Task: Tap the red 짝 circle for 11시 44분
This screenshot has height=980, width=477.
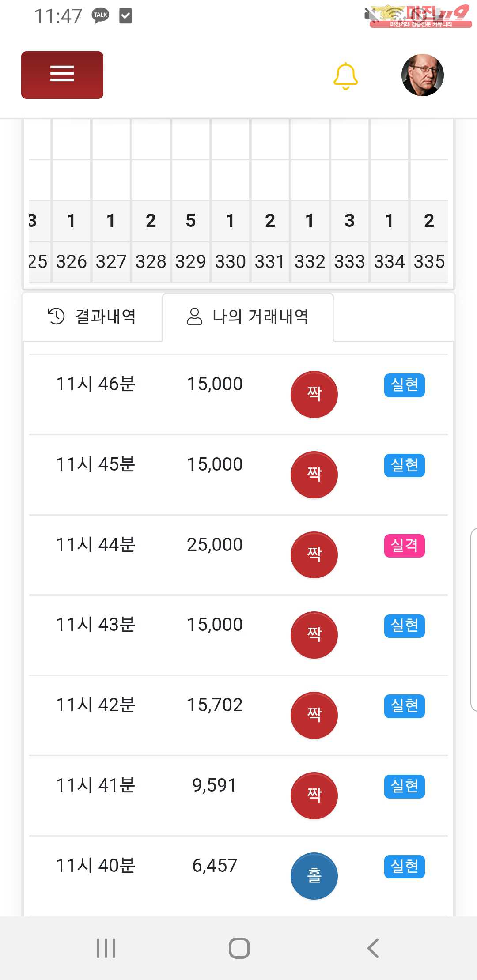Action: 314,554
